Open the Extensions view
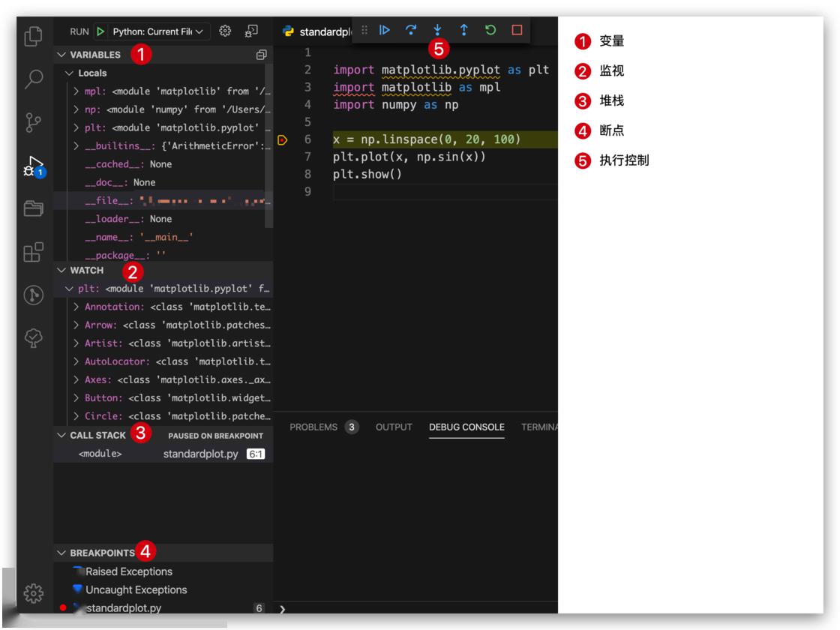 tap(34, 252)
